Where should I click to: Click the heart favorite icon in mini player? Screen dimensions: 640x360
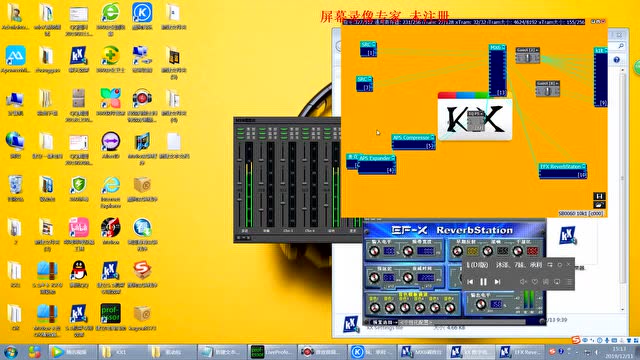coord(535,282)
